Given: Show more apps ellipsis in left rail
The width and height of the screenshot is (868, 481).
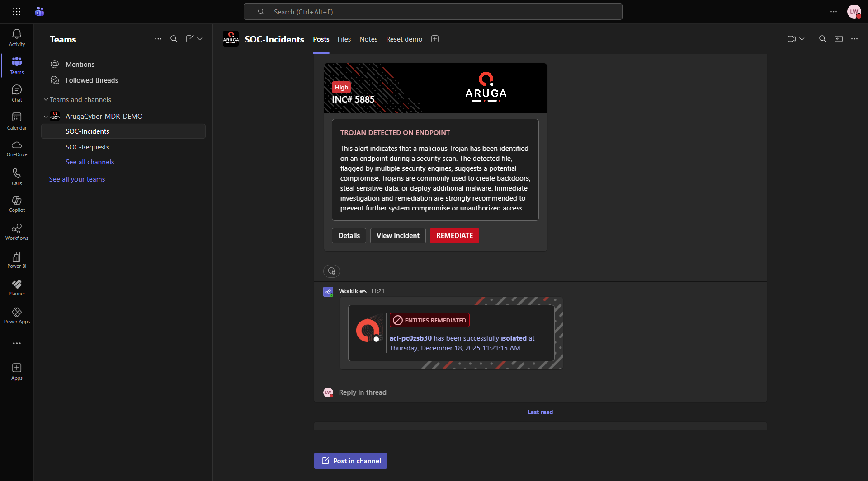Looking at the screenshot, I should [17, 343].
